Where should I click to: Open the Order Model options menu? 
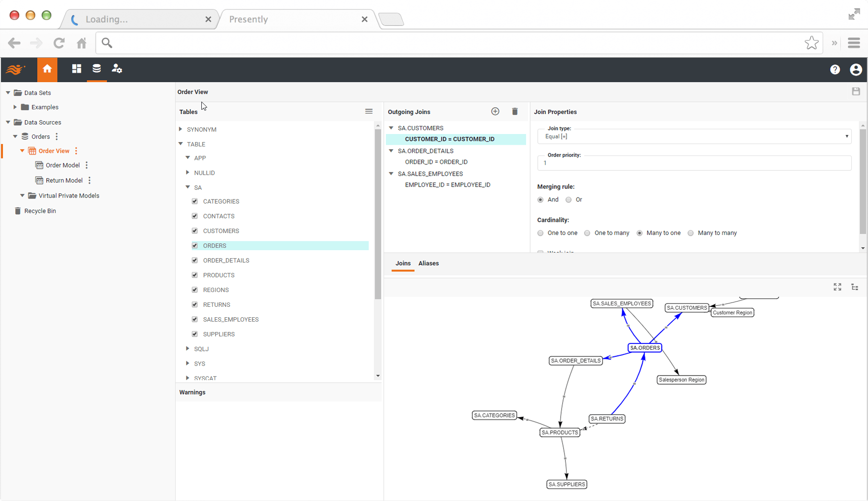86,165
